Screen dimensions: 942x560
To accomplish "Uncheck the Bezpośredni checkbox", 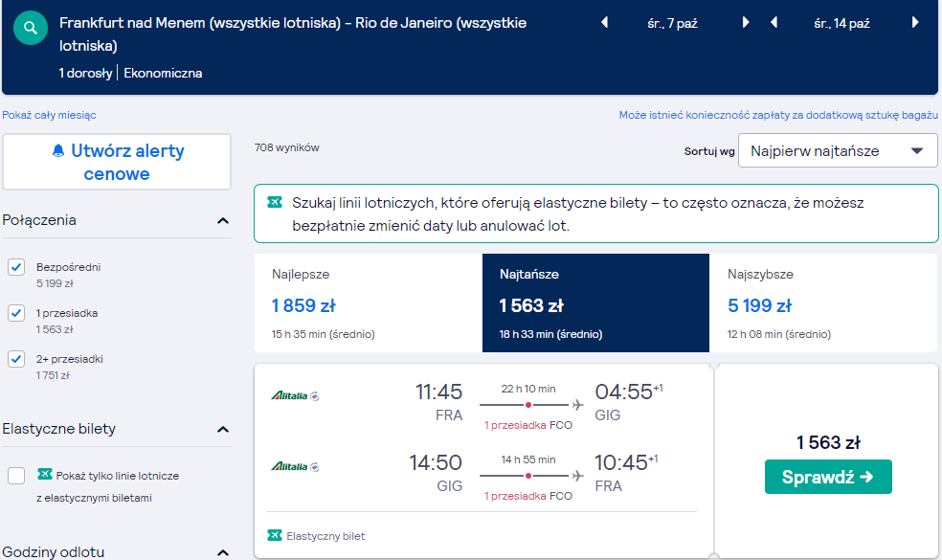I will pos(16,267).
